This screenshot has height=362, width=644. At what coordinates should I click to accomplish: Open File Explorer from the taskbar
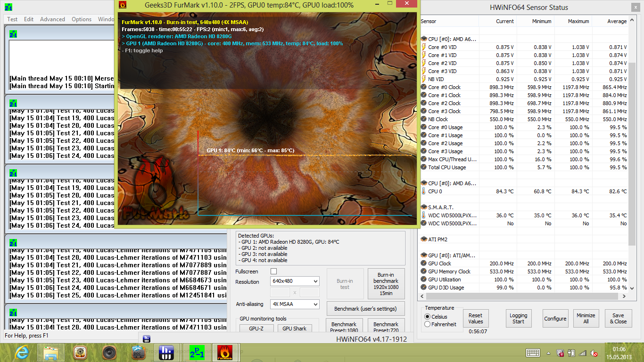click(51, 352)
